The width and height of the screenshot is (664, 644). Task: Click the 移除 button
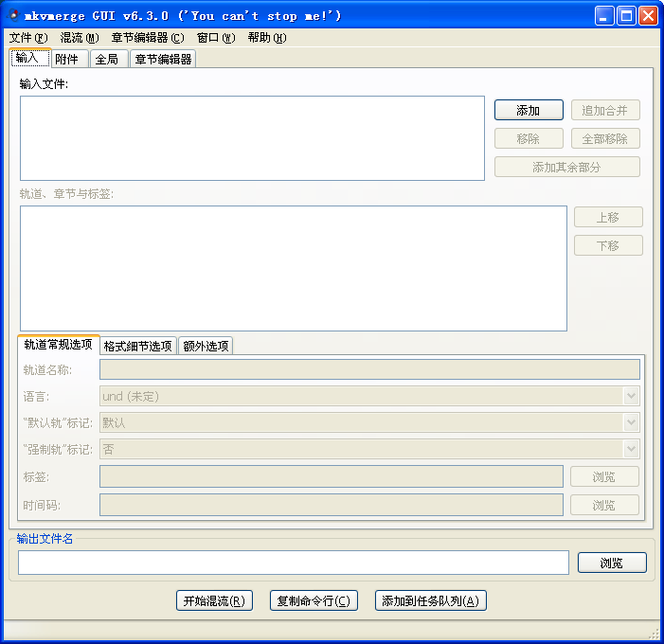529,138
